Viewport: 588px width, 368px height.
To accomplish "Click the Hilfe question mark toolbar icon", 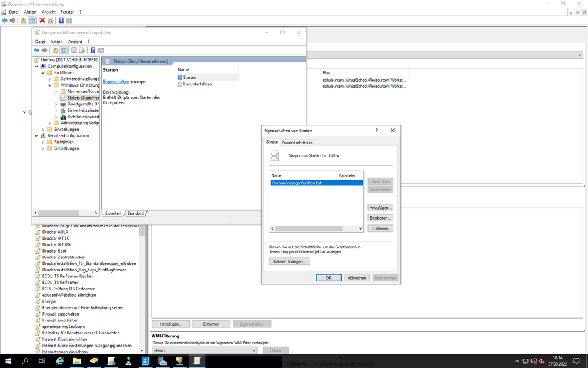I will tap(93, 50).
